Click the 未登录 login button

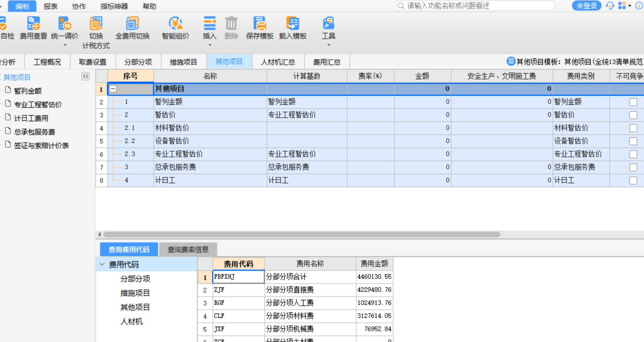tap(586, 6)
